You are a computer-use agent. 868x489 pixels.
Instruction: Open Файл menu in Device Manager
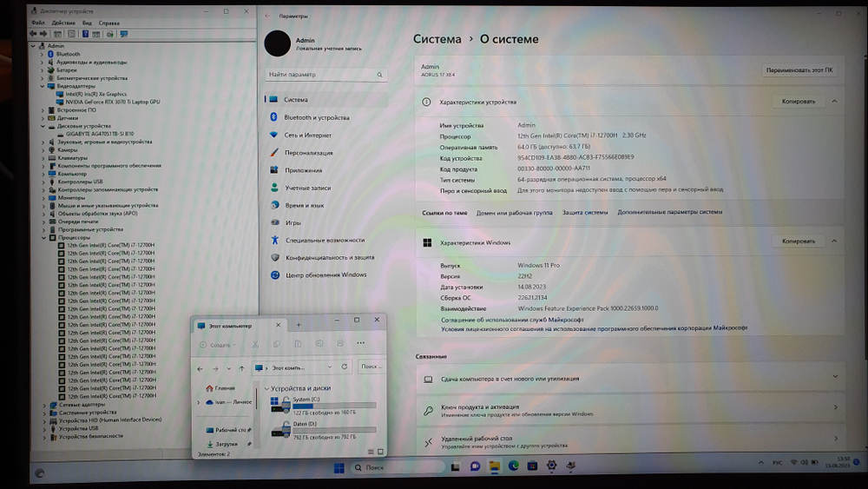[38, 23]
